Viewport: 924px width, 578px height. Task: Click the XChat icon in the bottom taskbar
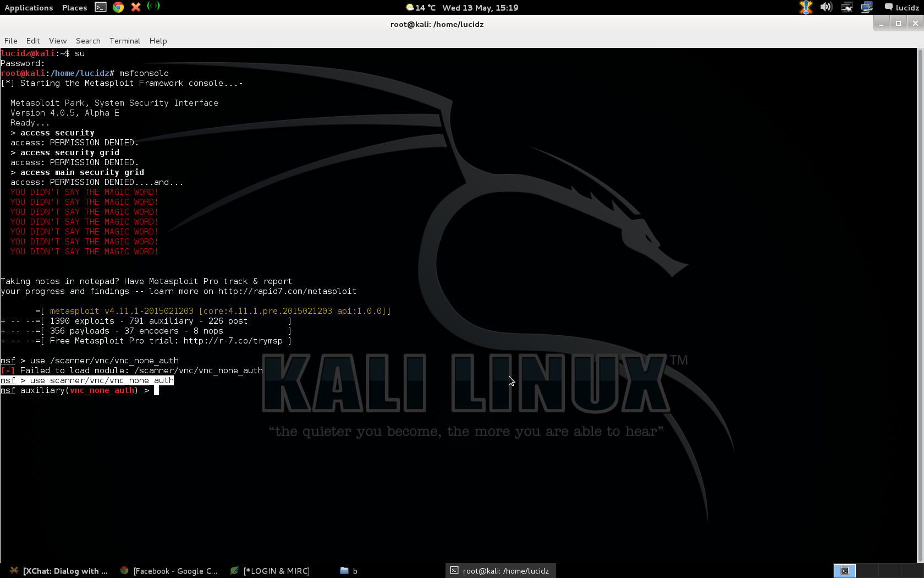tap(14, 571)
